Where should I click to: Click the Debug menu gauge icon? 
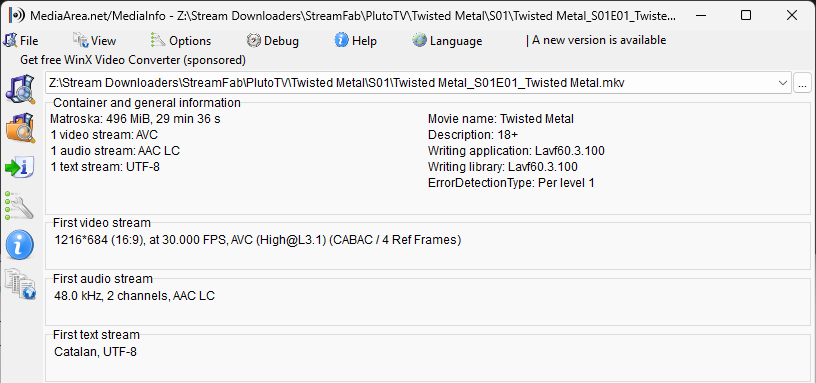click(253, 40)
